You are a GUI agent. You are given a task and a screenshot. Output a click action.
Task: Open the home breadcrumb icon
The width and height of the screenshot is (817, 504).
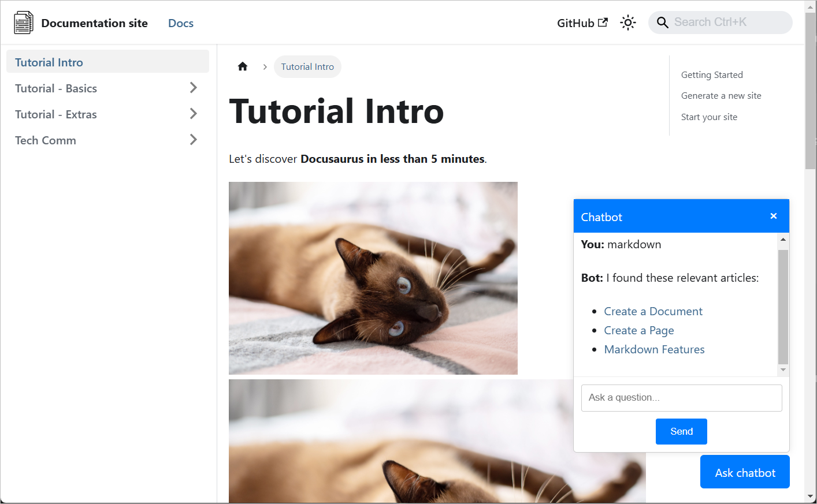pyautogui.click(x=243, y=66)
